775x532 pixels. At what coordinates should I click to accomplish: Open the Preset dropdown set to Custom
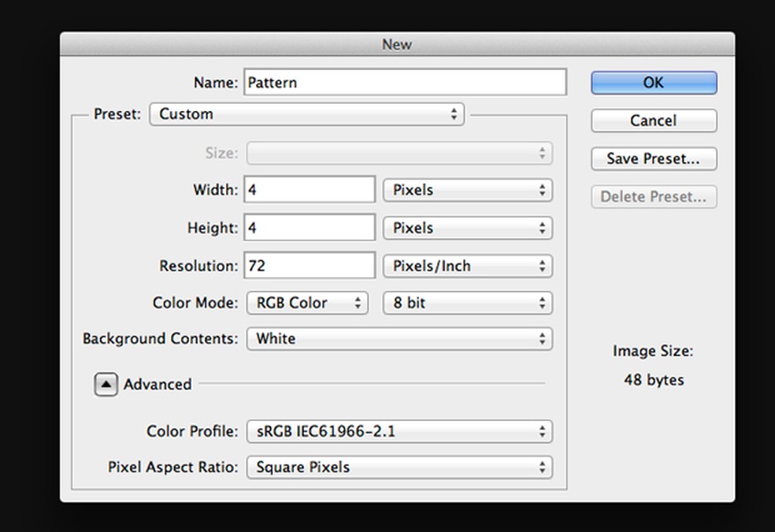307,114
